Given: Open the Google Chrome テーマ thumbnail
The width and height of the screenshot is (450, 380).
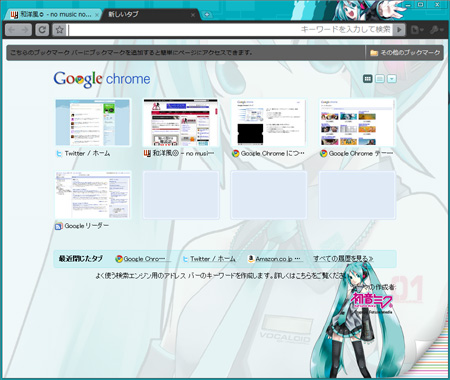Looking at the screenshot, I should pyautogui.click(x=357, y=122).
